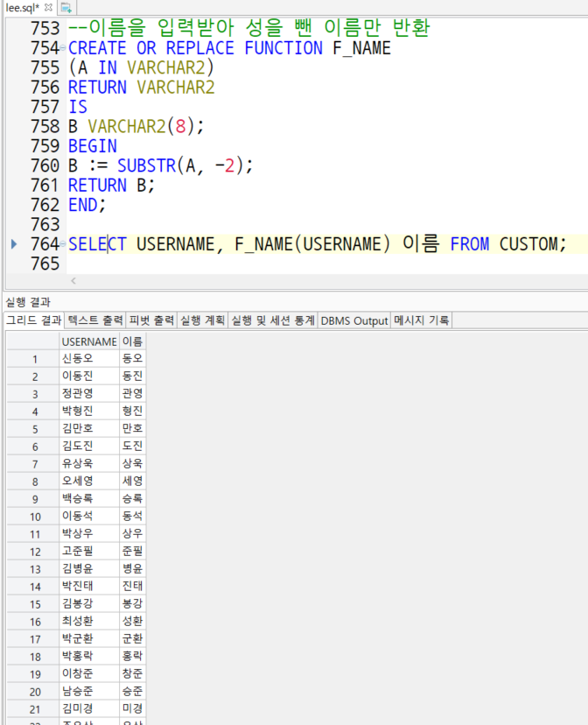Screen dimensions: 588x725
Task: Open a new SQL editor tab icon
Action: [x=66, y=7]
